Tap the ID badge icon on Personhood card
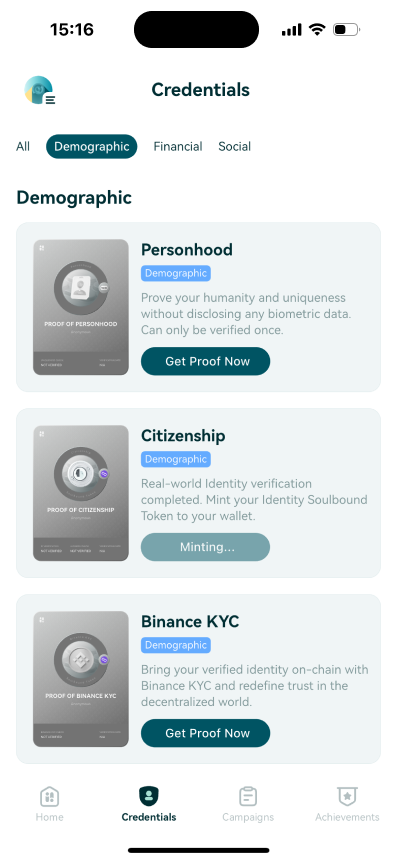 coord(81,287)
